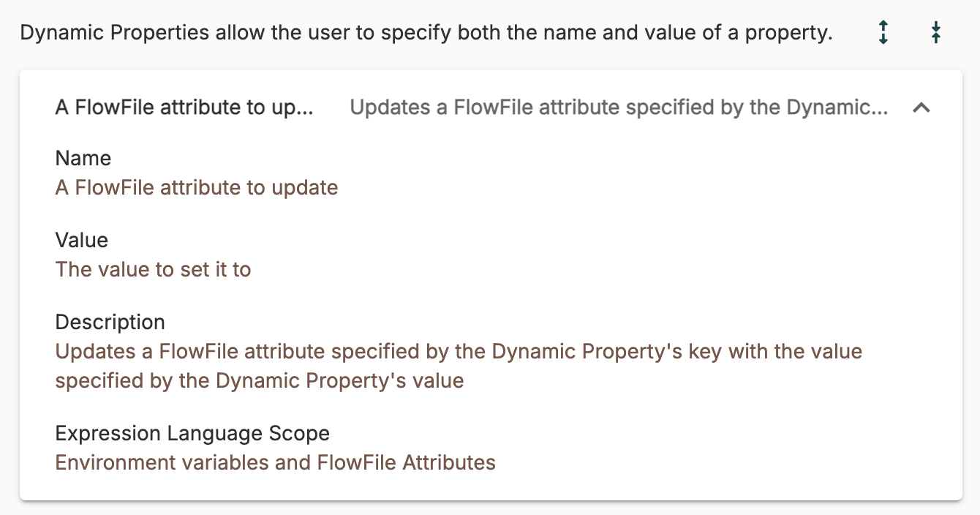Select 'The value to set it to' text
980x515 pixels.
point(153,270)
